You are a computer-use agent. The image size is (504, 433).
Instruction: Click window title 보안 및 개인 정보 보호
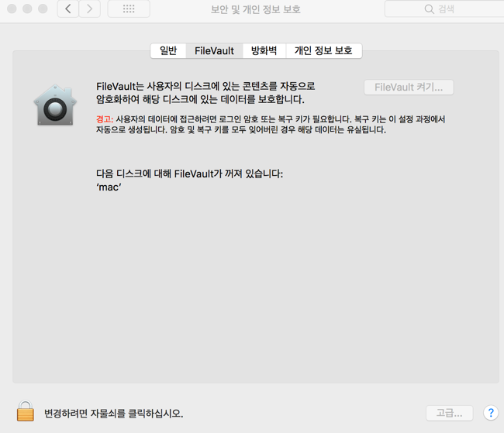click(x=256, y=9)
